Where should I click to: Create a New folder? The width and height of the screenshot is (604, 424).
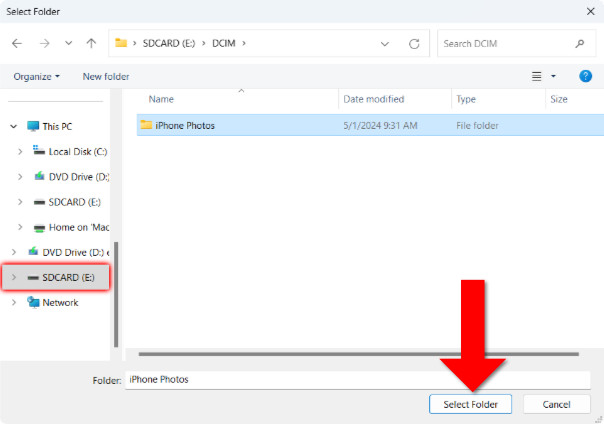[106, 77]
